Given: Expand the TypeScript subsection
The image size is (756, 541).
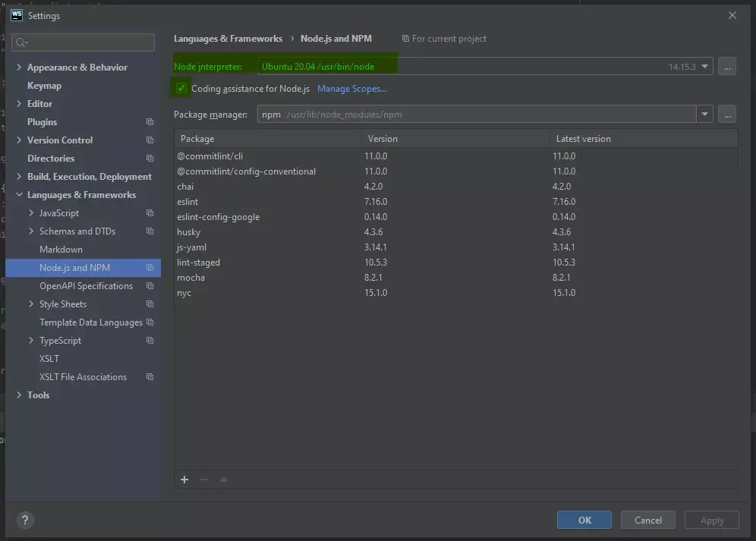Looking at the screenshot, I should (31, 341).
